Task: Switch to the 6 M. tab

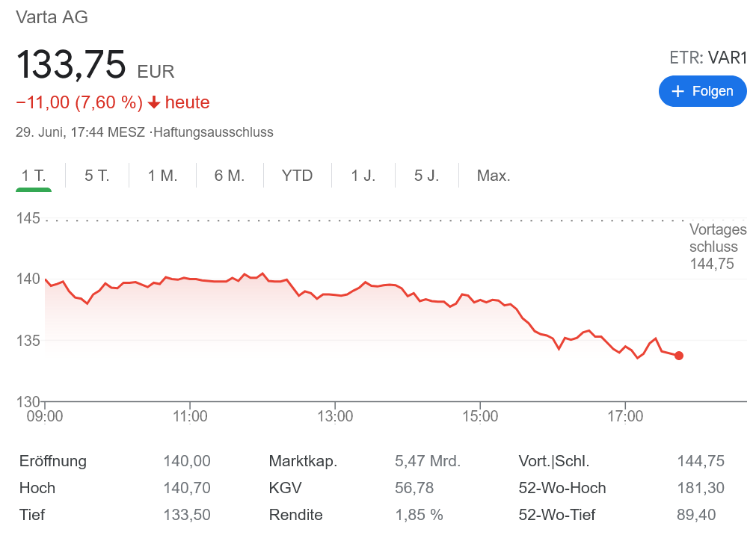Action: pos(230,176)
